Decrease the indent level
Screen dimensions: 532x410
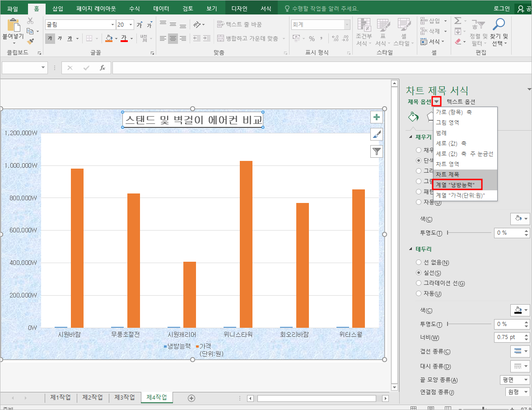[x=197, y=38]
